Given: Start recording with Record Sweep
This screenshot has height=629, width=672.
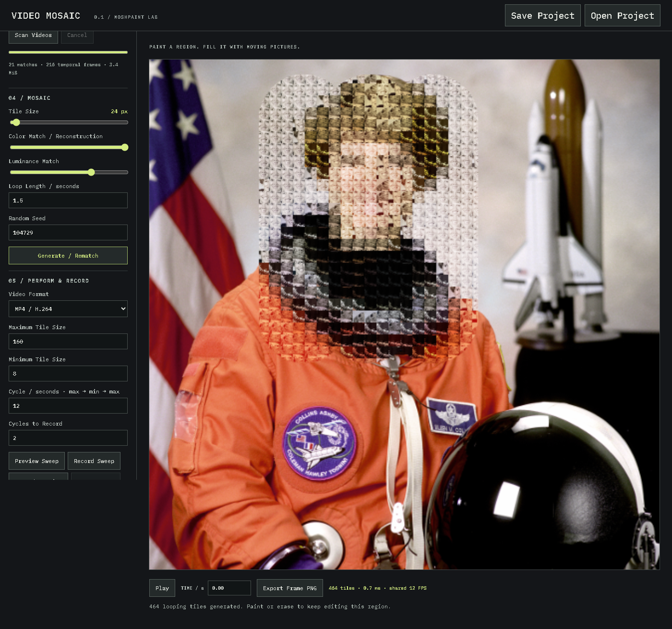Looking at the screenshot, I should [x=94, y=461].
